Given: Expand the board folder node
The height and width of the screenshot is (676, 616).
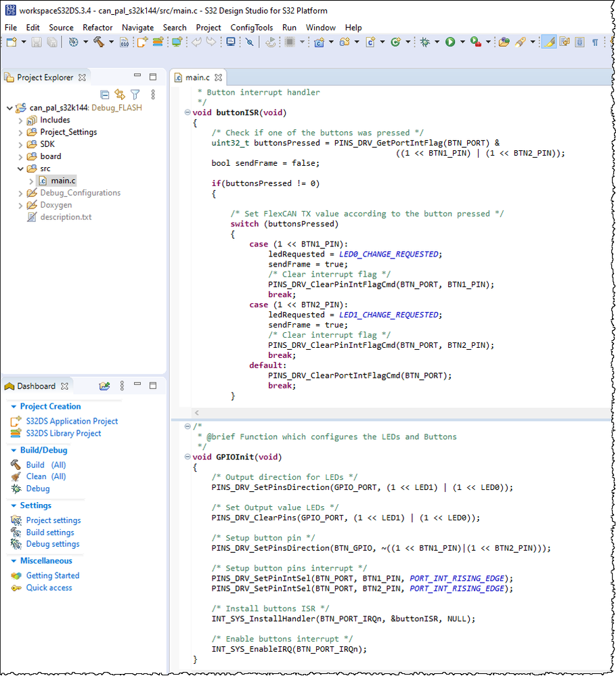Looking at the screenshot, I should [20, 156].
